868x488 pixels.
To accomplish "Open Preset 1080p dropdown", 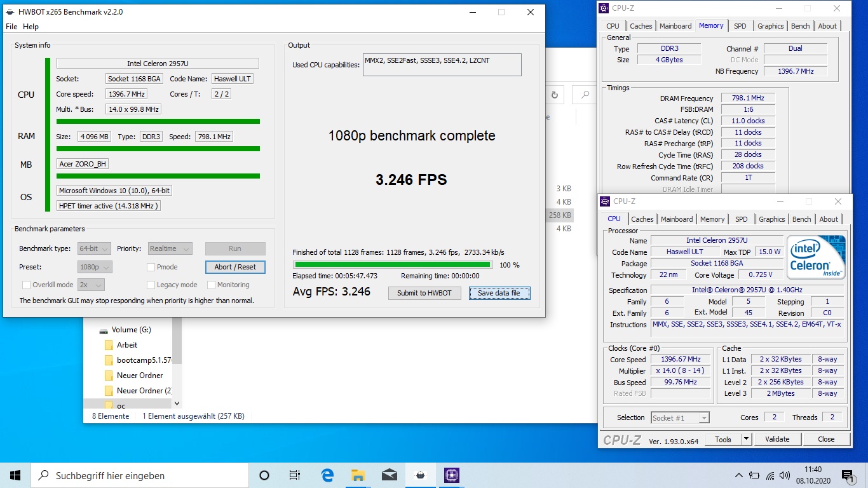I will [x=95, y=267].
